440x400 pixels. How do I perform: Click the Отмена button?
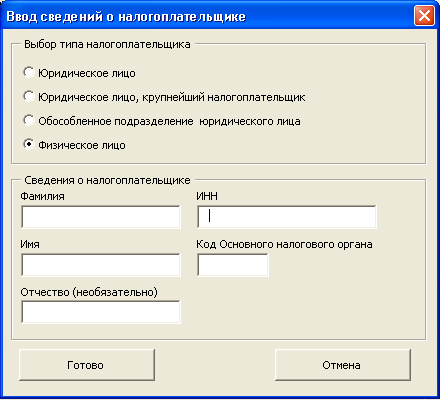coord(343,365)
